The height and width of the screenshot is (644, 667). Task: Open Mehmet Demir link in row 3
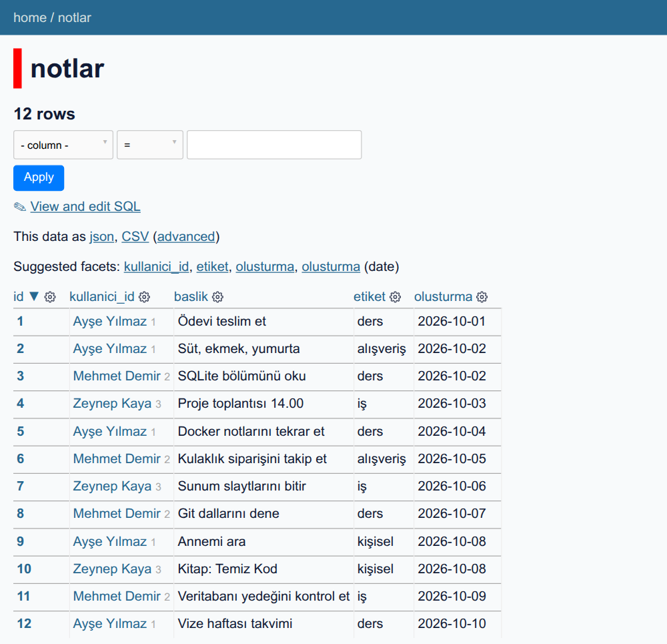coord(117,376)
